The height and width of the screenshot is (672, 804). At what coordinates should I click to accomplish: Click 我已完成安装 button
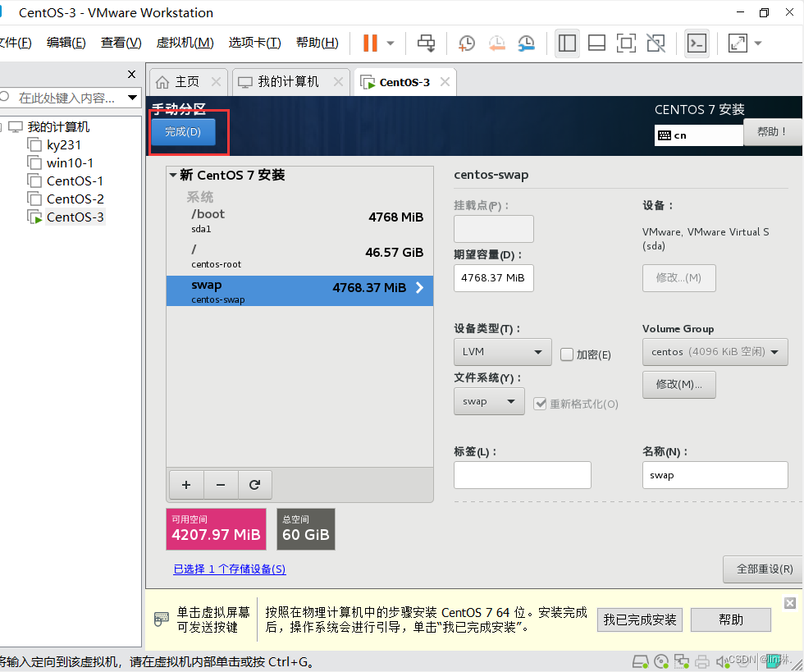point(639,619)
